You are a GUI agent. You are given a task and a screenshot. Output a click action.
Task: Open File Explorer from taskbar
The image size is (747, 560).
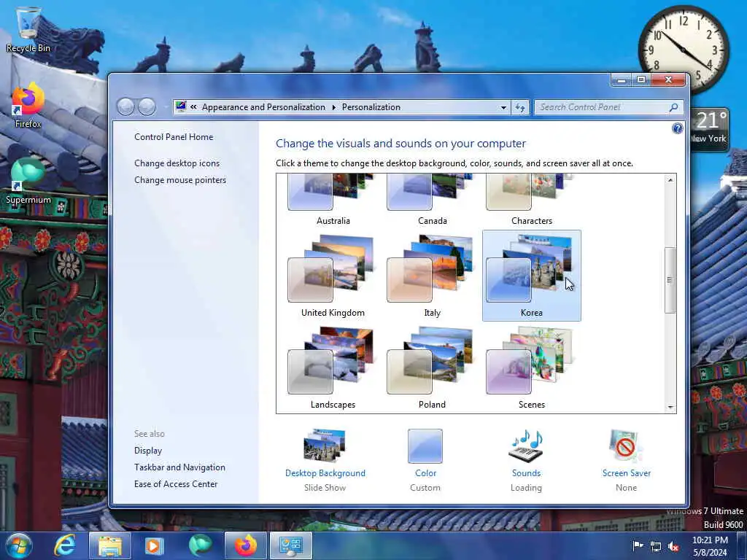point(110,545)
